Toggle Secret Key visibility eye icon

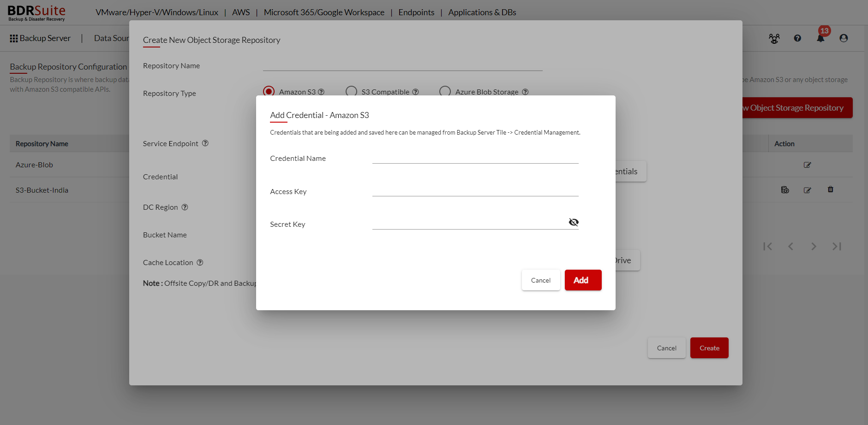574,222
